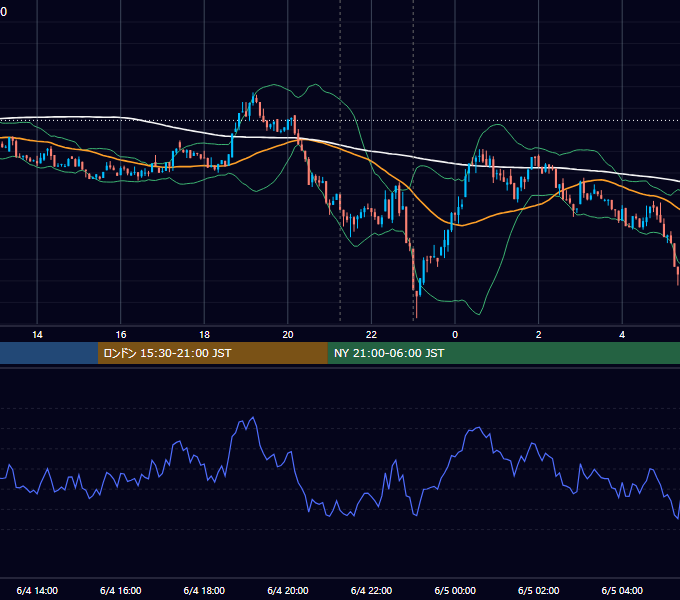Click the 6/4 20:00 indicator axis label
The height and width of the screenshot is (600, 680).
(288, 590)
